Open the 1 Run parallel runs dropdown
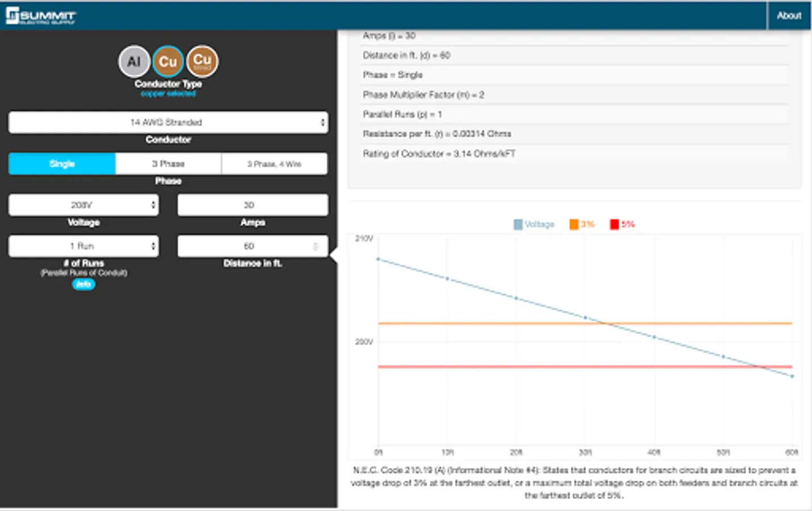812x511 pixels. point(83,246)
